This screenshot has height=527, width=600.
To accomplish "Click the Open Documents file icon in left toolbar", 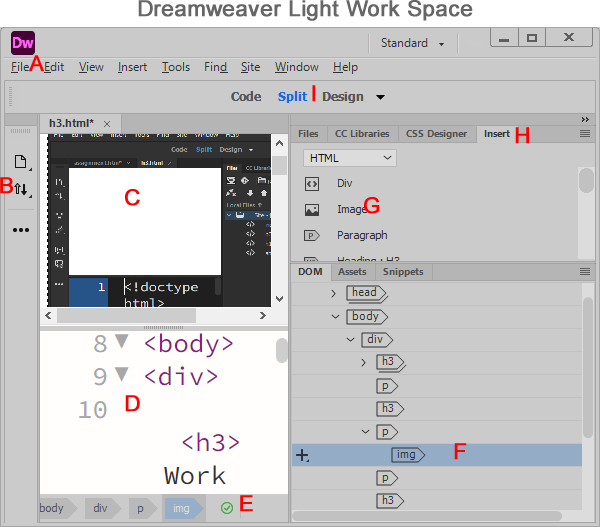I will pyautogui.click(x=19, y=162).
